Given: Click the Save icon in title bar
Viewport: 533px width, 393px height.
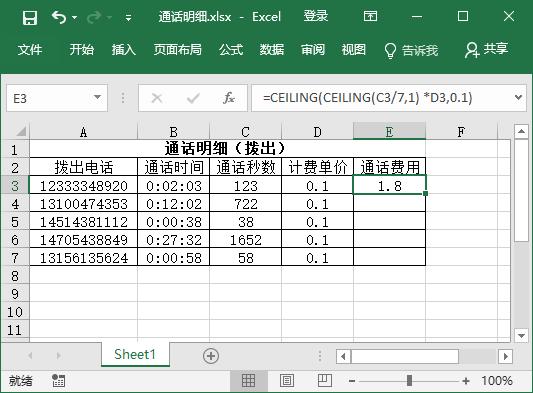Looking at the screenshot, I should pos(30,17).
